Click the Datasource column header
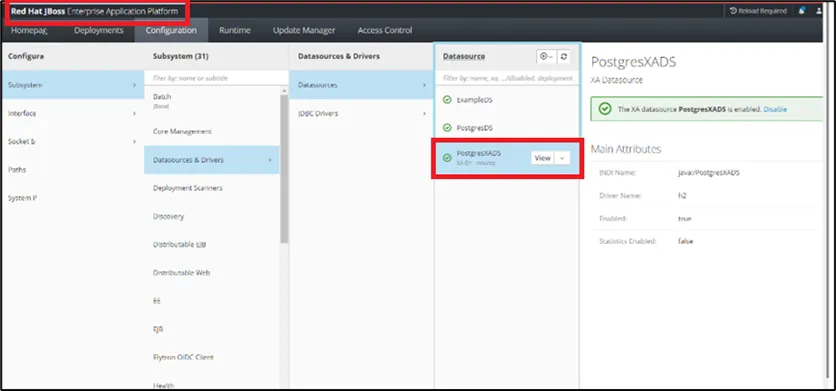 click(x=464, y=56)
